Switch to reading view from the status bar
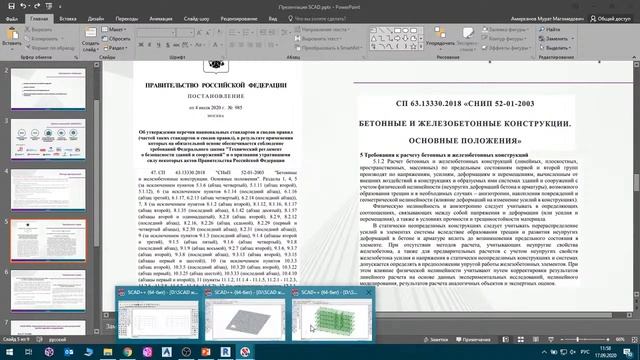The width and height of the screenshot is (640, 360). pyautogui.click(x=536, y=340)
